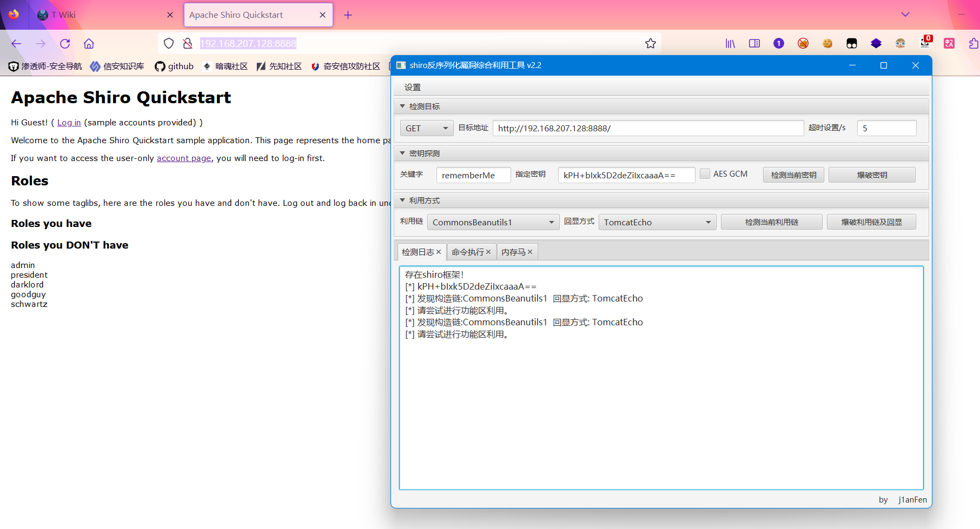The image size is (980, 529).
Task: Click the 爆破密钥 button
Action: click(872, 175)
